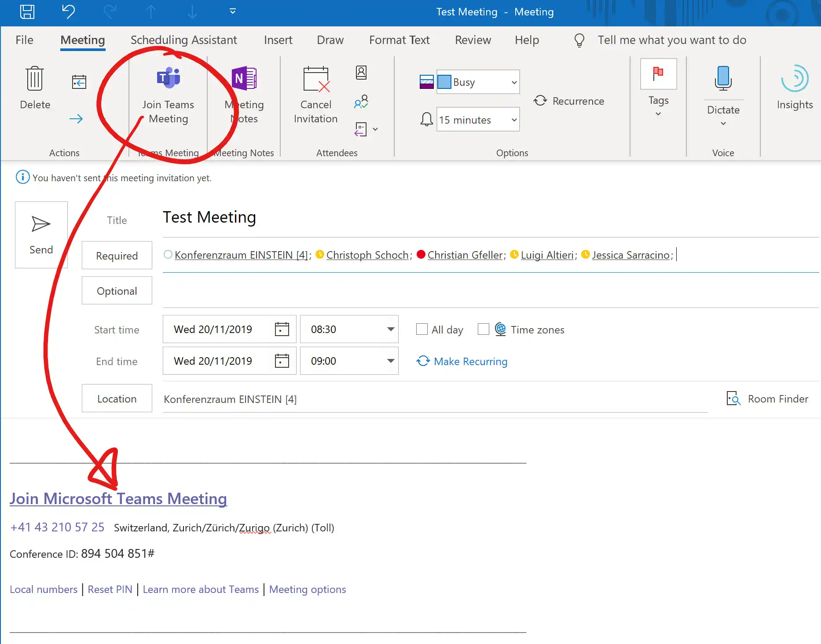Switch to Scheduling Assistant tab
Image resolution: width=821 pixels, height=644 pixels.
pos(183,40)
